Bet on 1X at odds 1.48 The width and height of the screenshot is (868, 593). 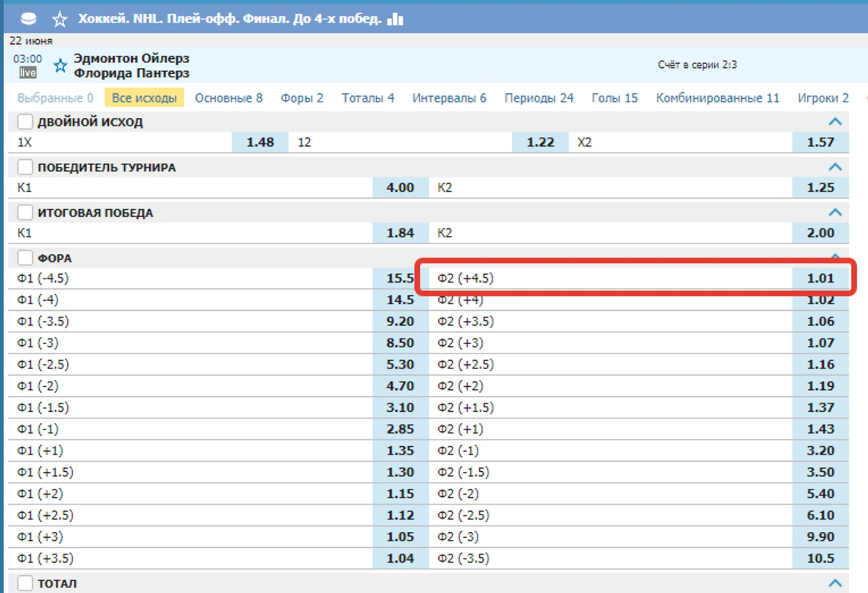point(260,143)
